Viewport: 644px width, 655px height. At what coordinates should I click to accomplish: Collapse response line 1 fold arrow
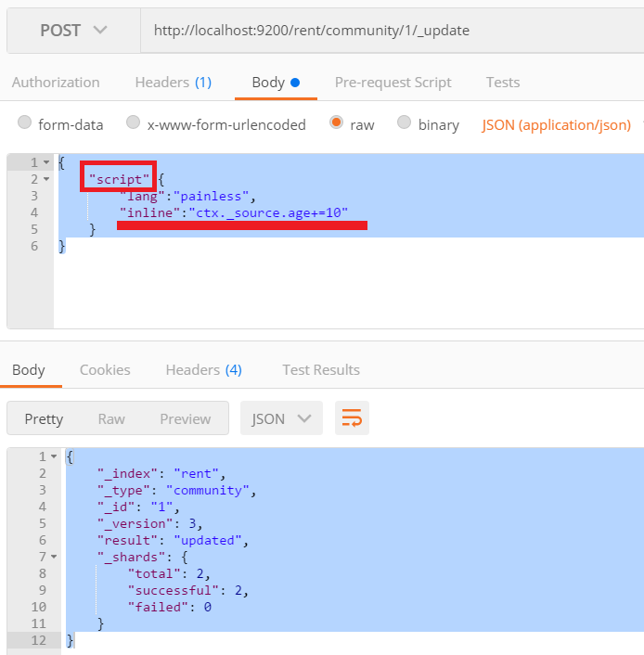point(54,456)
